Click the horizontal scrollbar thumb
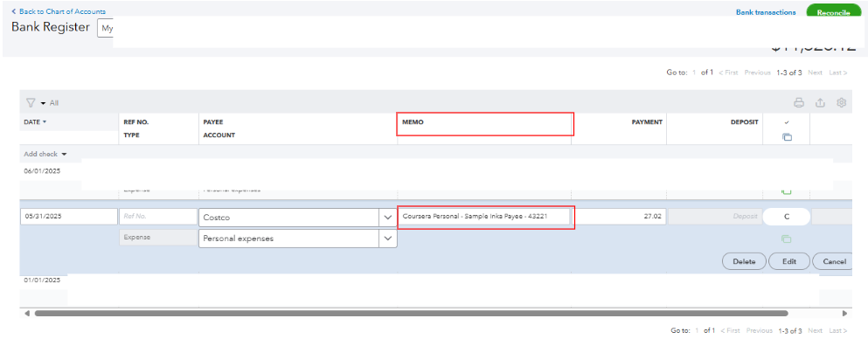 tap(411, 313)
